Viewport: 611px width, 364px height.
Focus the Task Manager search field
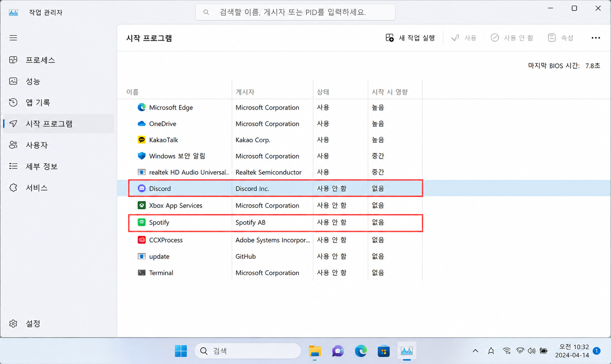[295, 12]
